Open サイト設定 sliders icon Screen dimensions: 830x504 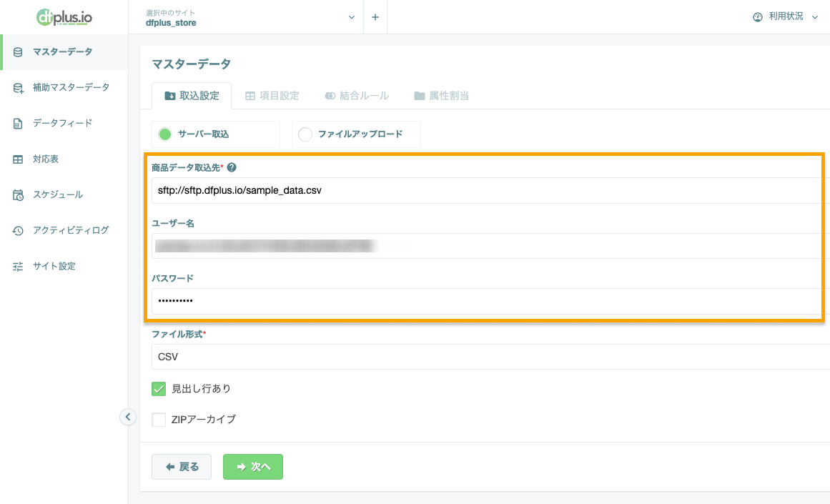point(18,266)
